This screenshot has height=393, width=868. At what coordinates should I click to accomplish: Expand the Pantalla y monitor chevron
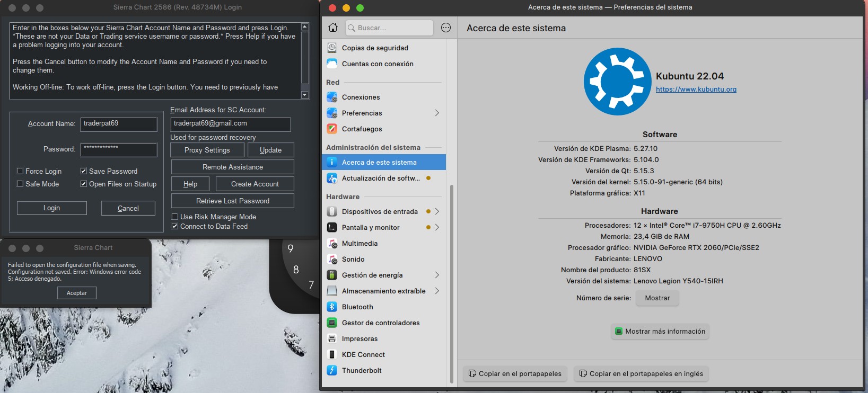(437, 227)
